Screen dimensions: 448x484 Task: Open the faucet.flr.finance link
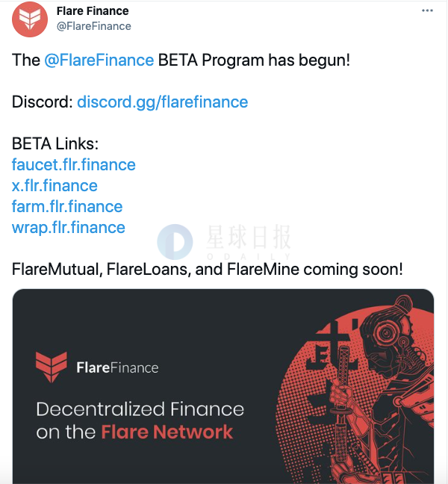[74, 164]
